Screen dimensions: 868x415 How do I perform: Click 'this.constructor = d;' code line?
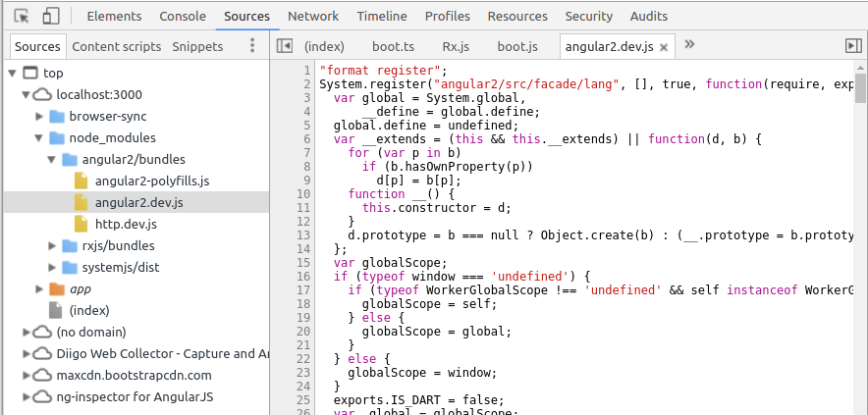tap(437, 208)
